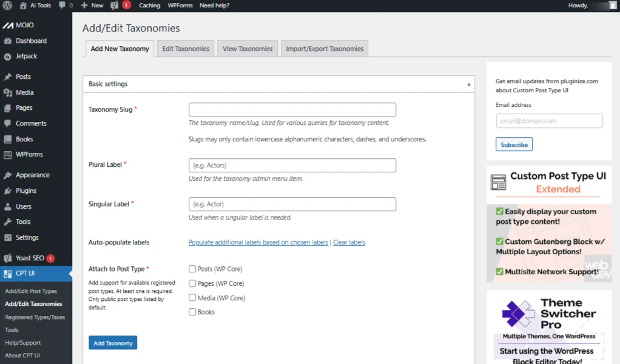
Task: Tick the Books post type checkbox
Action: [192, 312]
